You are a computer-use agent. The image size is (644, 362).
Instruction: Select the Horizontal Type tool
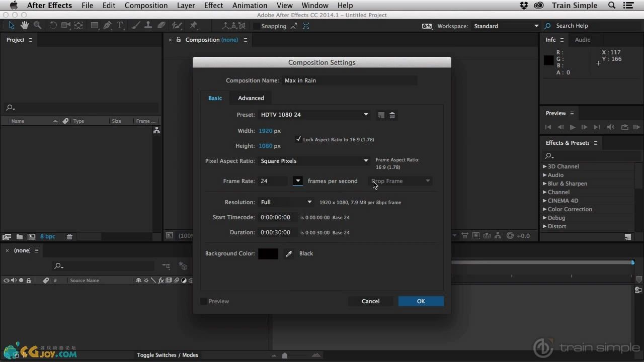[x=120, y=26]
